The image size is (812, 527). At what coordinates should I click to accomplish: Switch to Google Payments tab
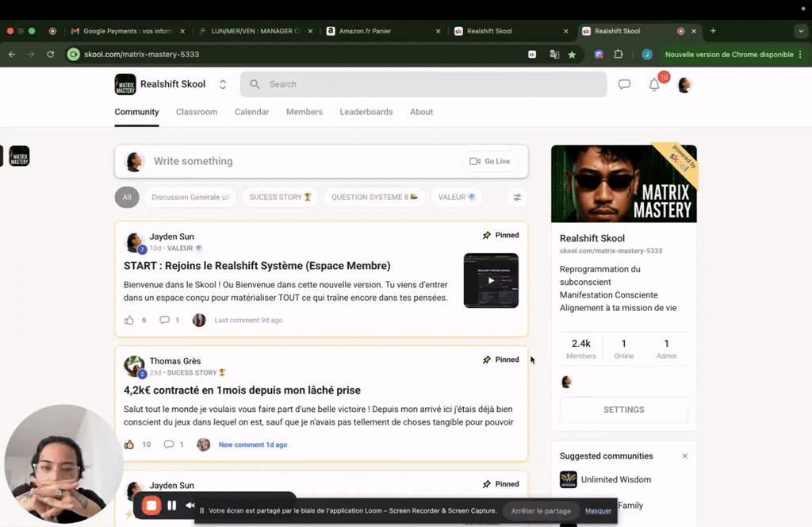[x=128, y=31]
